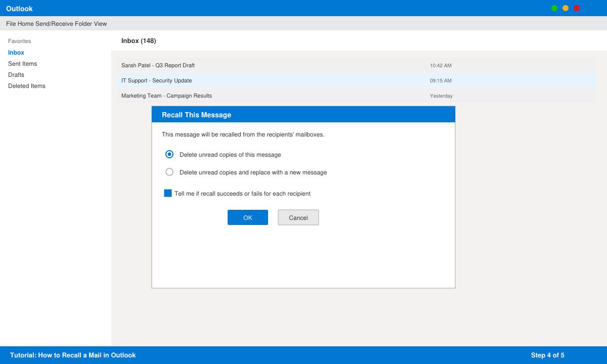Click the Step 4 of 5 indicator
Viewport: 607px width, 364px height.
(x=547, y=355)
